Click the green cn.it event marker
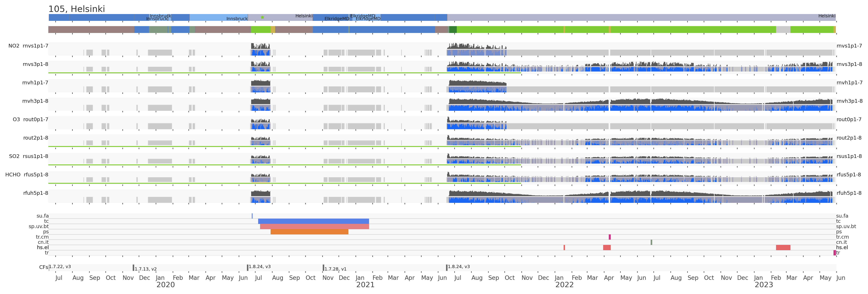868x294 pixels. click(x=651, y=242)
